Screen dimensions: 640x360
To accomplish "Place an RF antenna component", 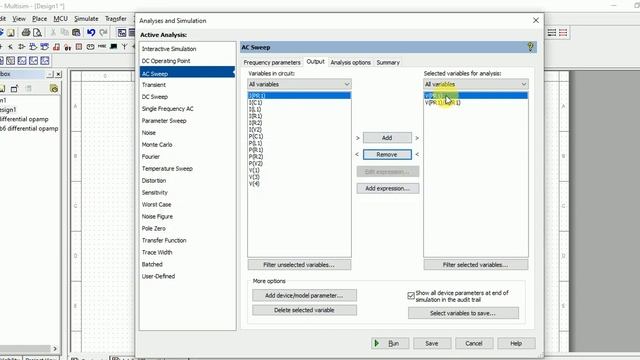I will click(x=124, y=47).
